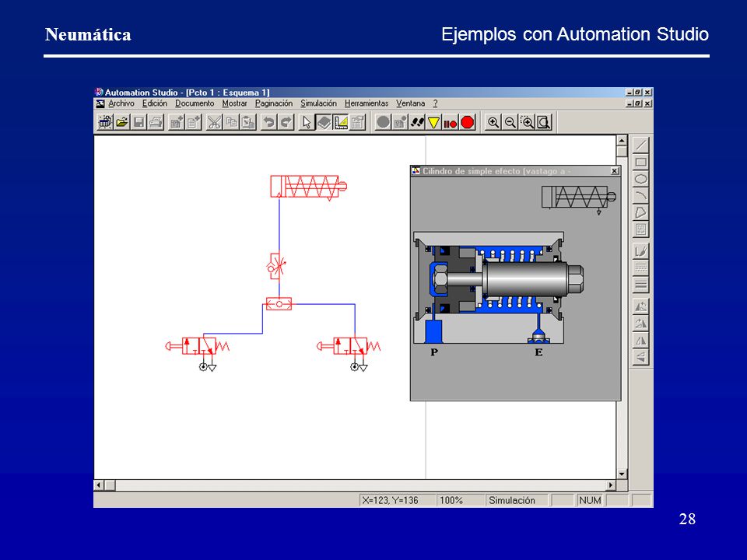Click the flow control valve symbol
Viewport: 747px width, 560px height.
click(276, 266)
